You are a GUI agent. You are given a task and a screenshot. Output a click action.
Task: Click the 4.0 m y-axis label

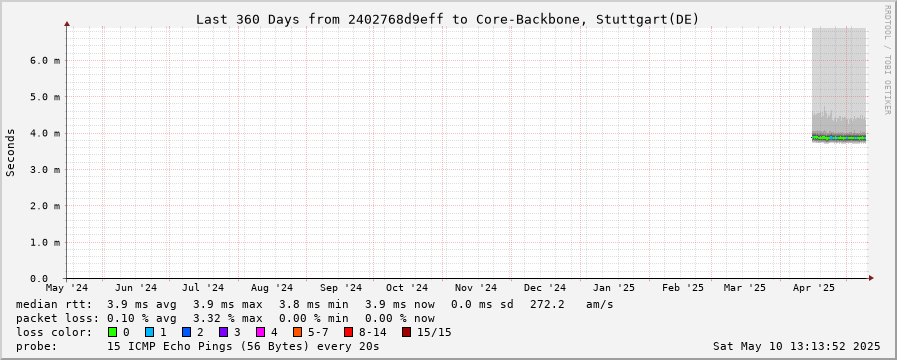[x=45, y=133]
